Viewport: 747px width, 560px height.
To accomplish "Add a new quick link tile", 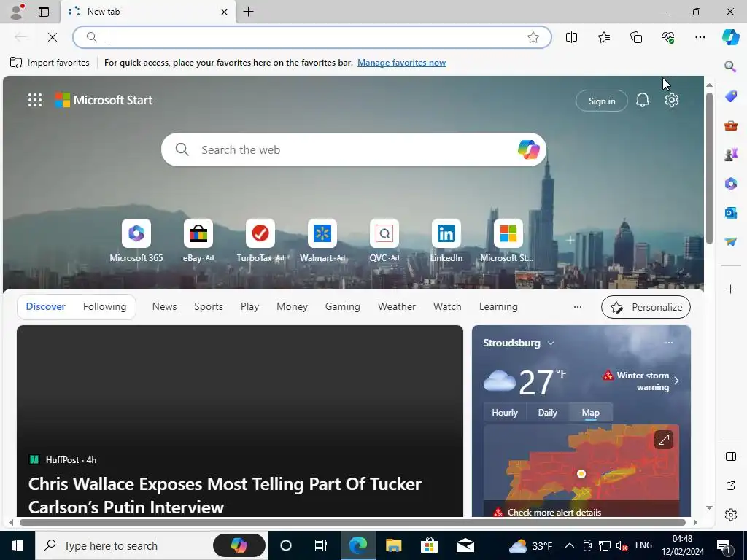I will (570, 240).
